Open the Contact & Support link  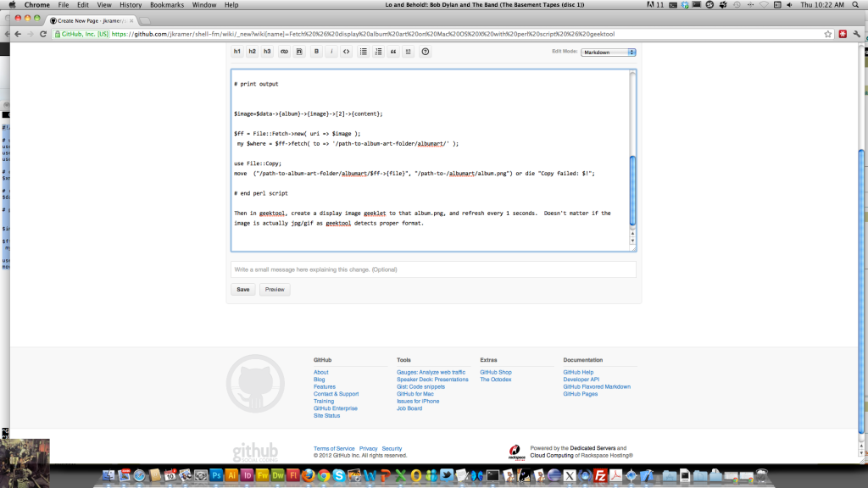336,394
